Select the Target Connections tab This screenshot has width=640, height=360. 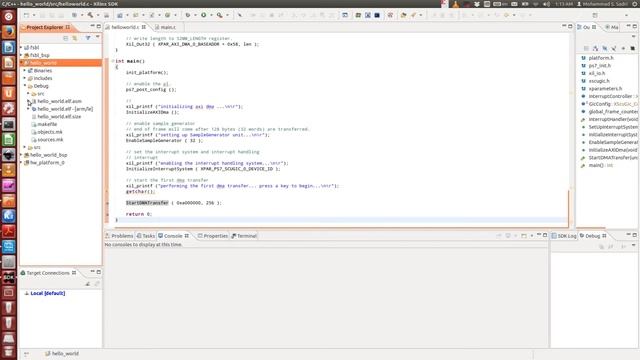[x=48, y=273]
